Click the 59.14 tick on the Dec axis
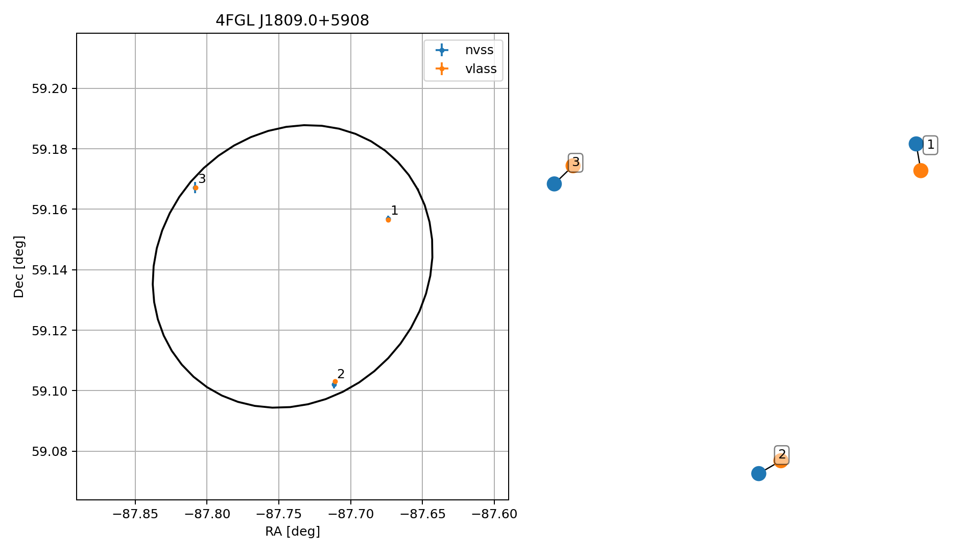 pyautogui.click(x=50, y=270)
